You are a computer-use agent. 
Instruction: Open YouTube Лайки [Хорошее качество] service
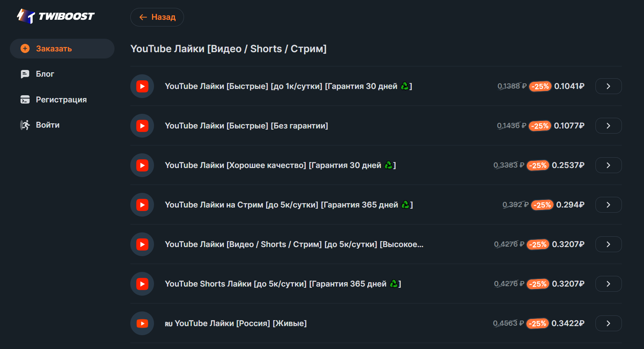point(280,165)
